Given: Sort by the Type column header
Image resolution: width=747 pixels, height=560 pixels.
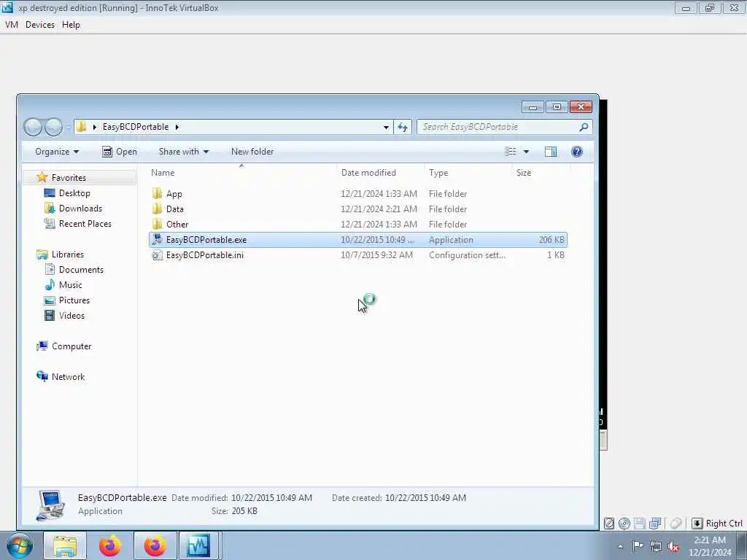Looking at the screenshot, I should click(x=468, y=173).
